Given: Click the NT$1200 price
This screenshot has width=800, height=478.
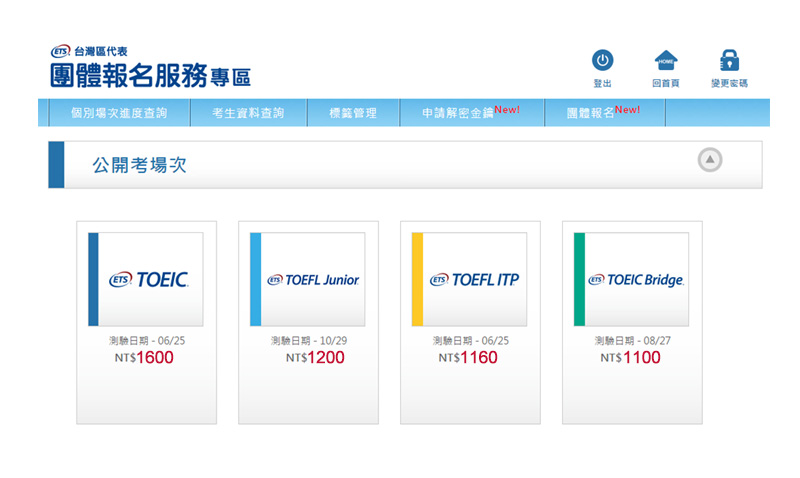Looking at the screenshot, I should [x=315, y=358].
